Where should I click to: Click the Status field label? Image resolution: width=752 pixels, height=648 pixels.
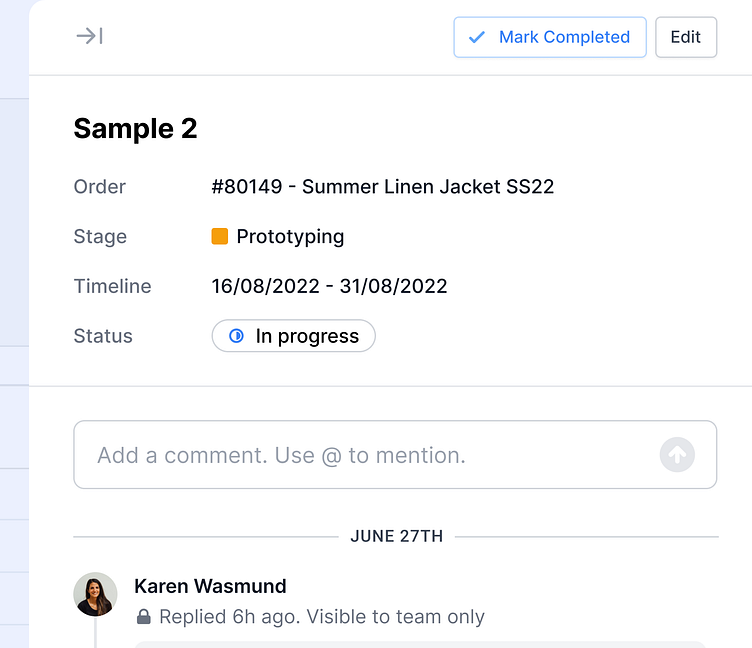coord(103,336)
